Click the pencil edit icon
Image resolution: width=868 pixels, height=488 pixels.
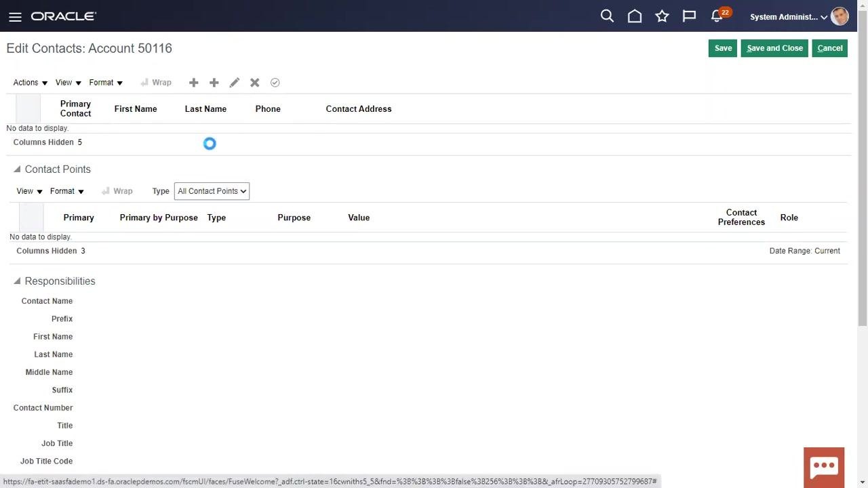pos(234,83)
